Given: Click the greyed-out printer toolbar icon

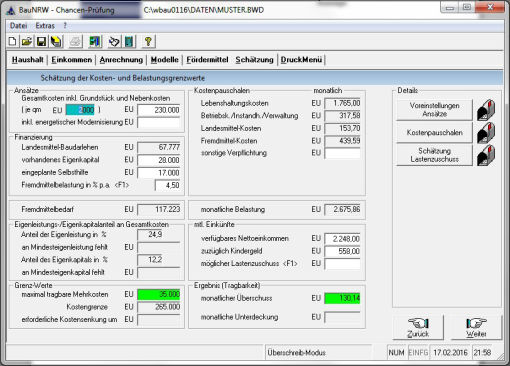Looking at the screenshot, I should [75, 42].
